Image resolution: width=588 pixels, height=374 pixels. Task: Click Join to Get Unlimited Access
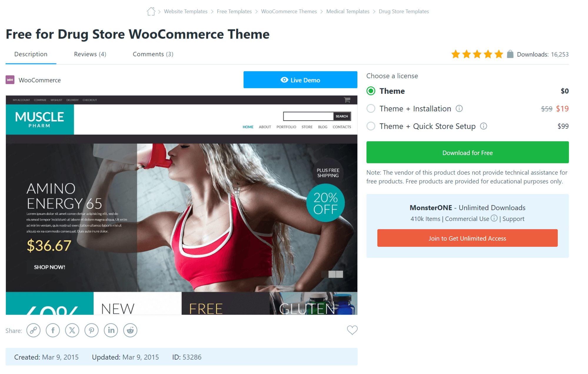click(467, 238)
